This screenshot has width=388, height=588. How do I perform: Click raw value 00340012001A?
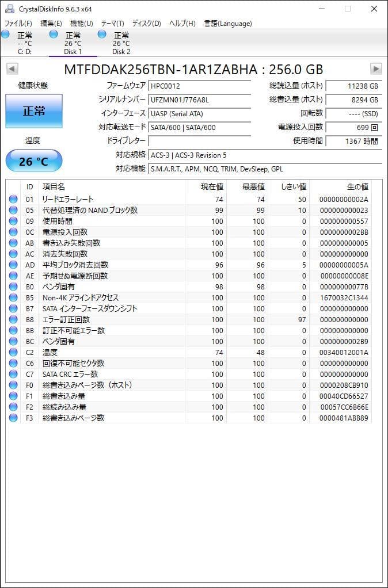(344, 353)
